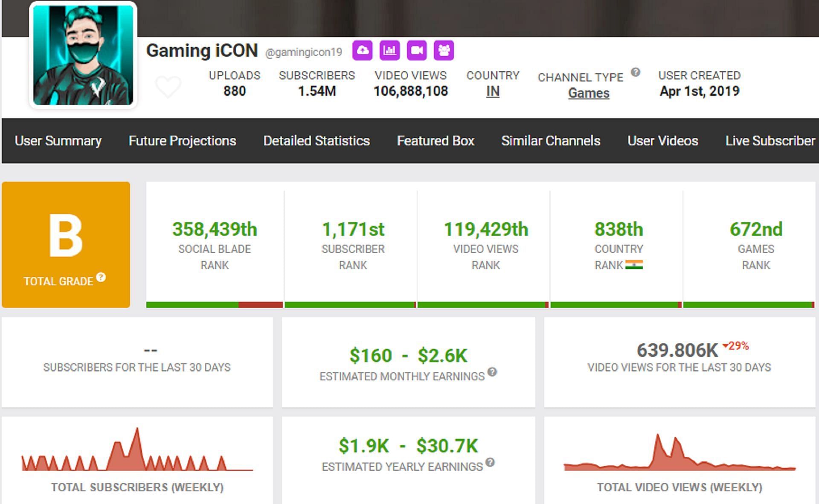The image size is (819, 504).
Task: Click the 880 uploads count
Action: click(235, 91)
